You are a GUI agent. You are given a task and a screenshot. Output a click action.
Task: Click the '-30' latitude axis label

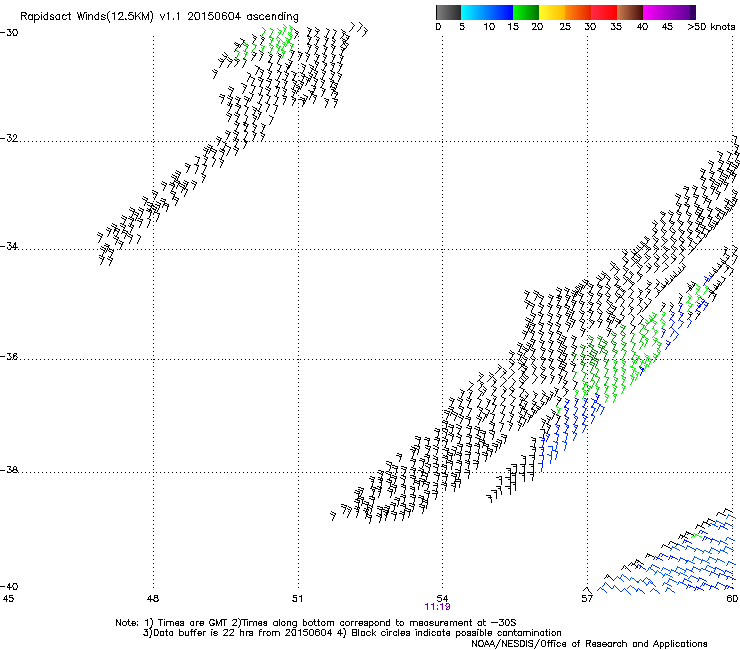coord(9,33)
